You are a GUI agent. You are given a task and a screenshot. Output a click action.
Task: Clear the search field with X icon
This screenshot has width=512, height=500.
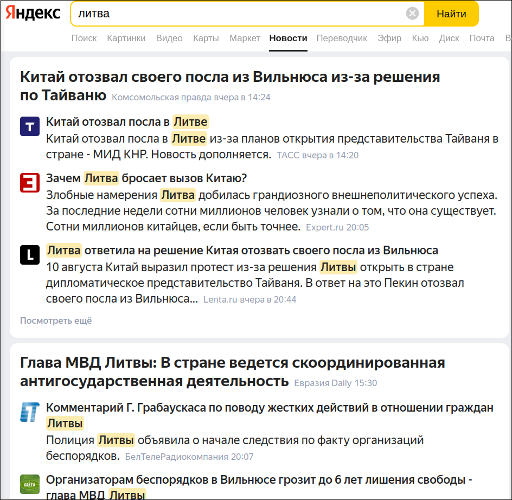(412, 14)
